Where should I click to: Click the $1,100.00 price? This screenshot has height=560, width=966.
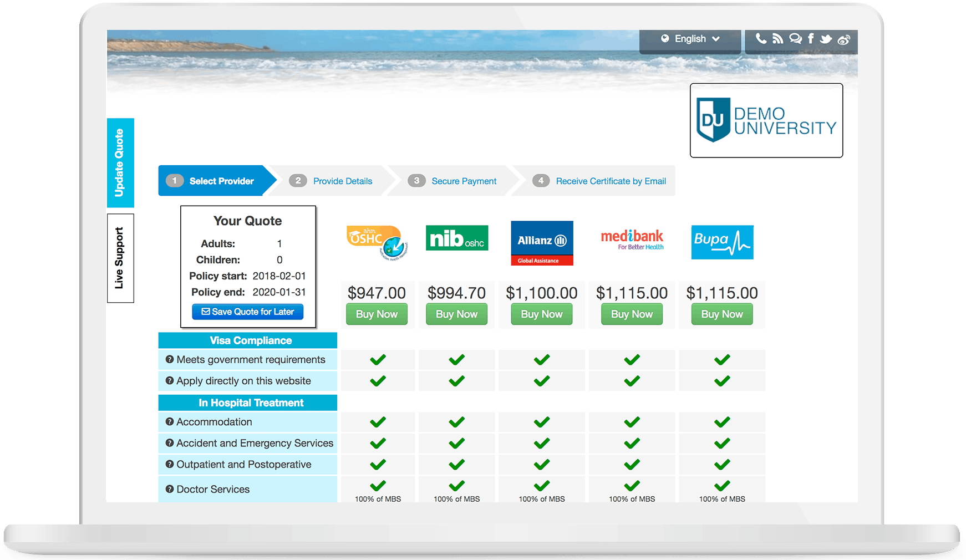point(542,293)
